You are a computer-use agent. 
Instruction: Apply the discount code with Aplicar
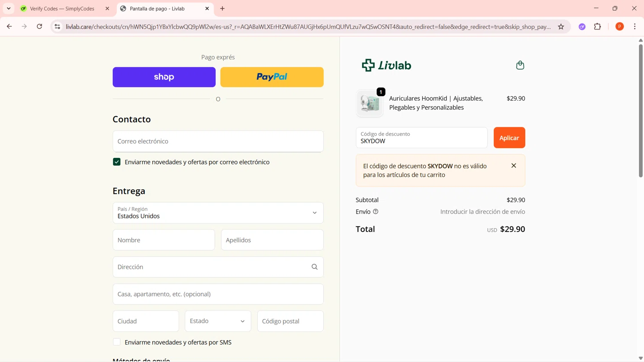[x=509, y=138]
